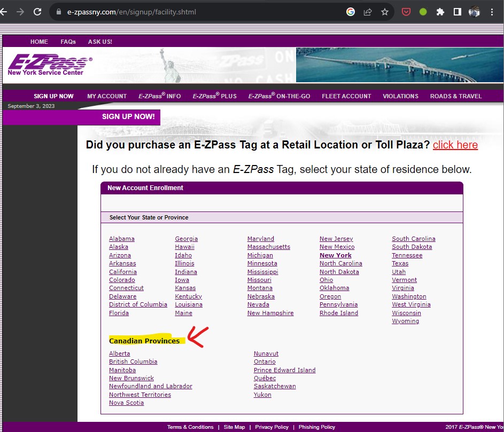The image size is (504, 432).
Task: Select Alabama state link
Action: click(x=122, y=239)
